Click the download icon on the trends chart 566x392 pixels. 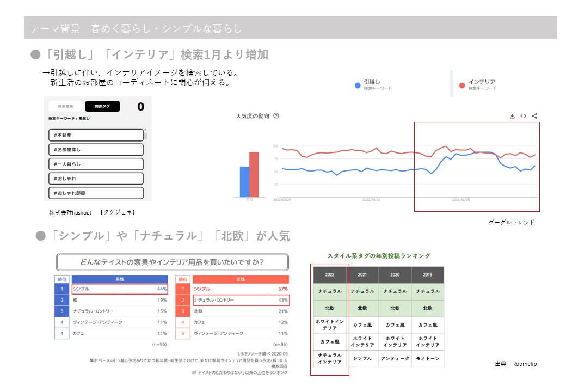tap(512, 116)
